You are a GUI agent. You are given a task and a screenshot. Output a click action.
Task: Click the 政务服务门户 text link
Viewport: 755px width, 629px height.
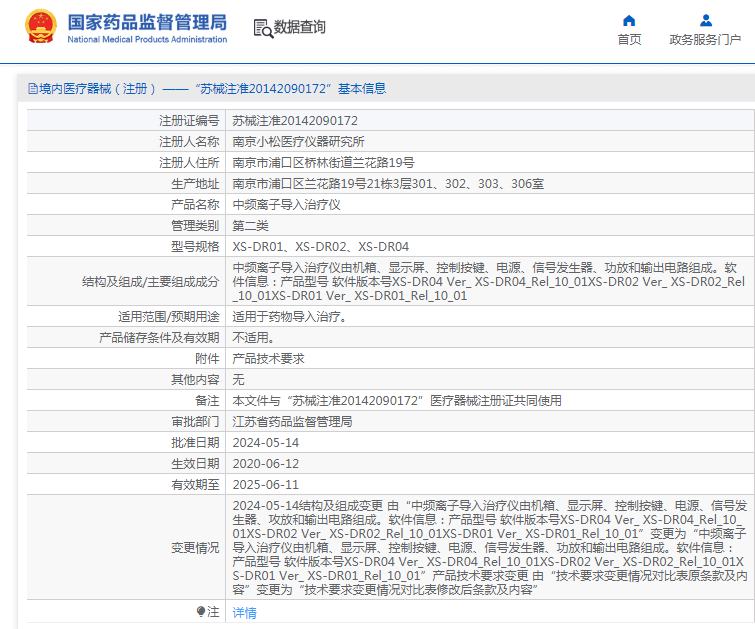pos(705,39)
